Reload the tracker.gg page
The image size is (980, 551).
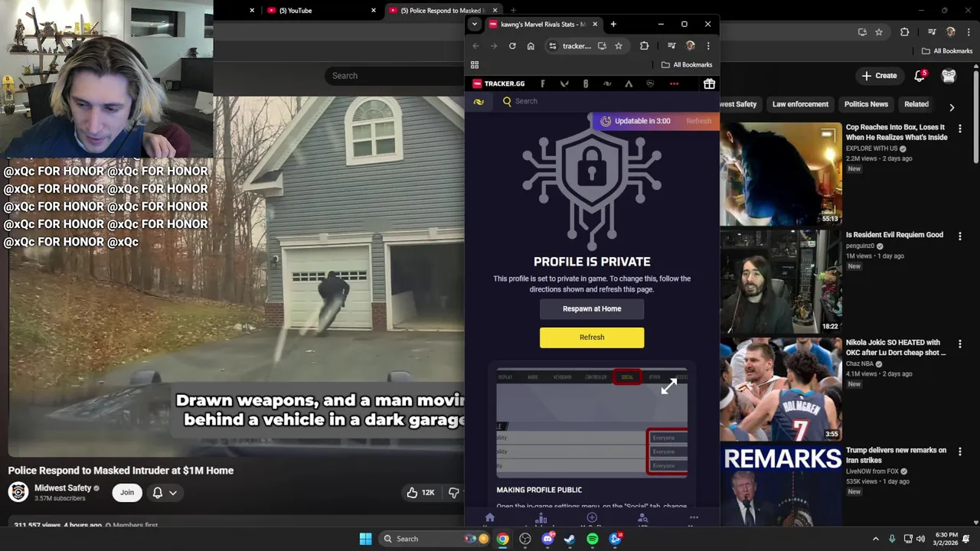click(512, 46)
